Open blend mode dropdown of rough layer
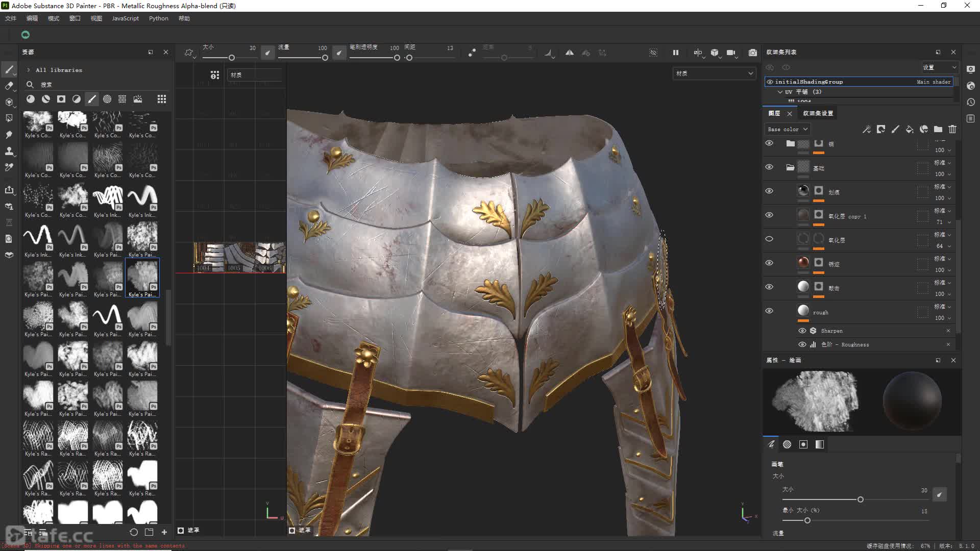The height and width of the screenshot is (551, 980). 943,307
